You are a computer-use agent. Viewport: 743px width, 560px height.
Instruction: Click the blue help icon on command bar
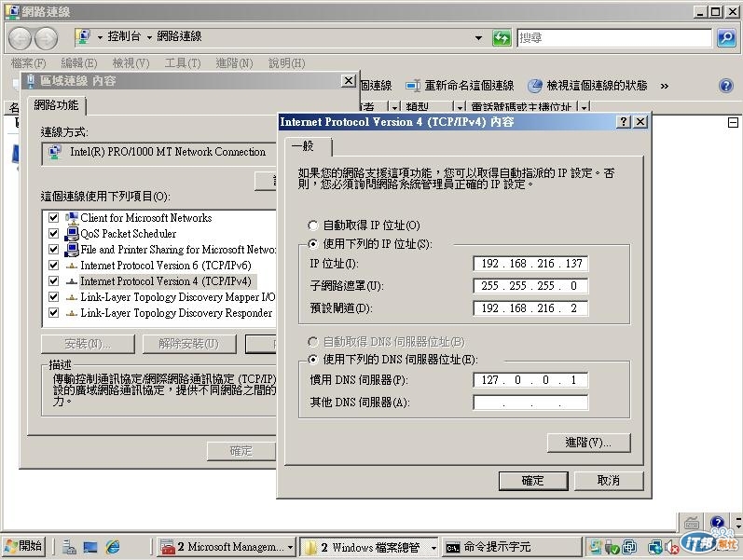(x=726, y=86)
